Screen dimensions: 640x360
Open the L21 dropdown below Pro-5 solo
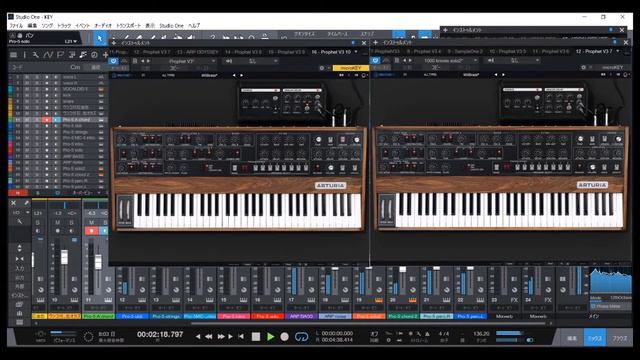pos(70,42)
